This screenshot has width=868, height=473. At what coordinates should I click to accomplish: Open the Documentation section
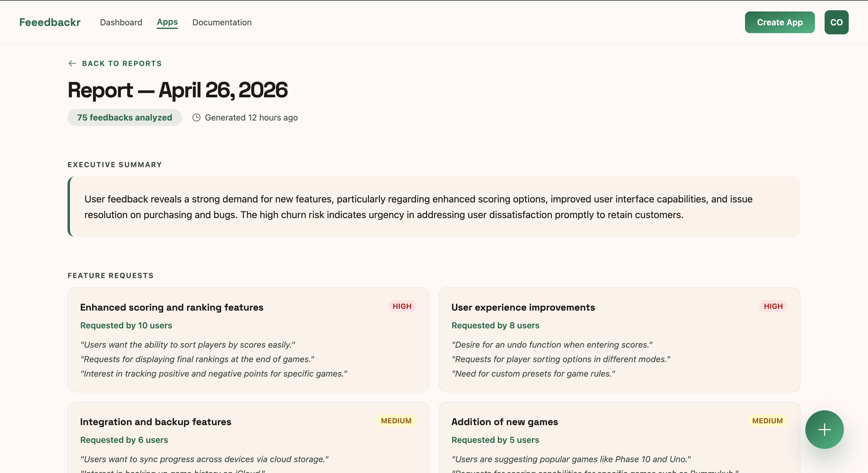click(222, 22)
